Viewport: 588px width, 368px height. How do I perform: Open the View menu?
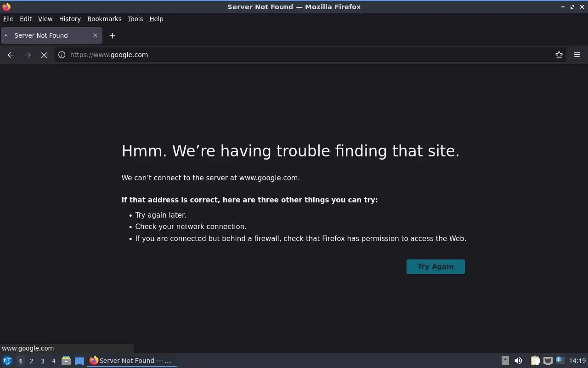point(45,19)
